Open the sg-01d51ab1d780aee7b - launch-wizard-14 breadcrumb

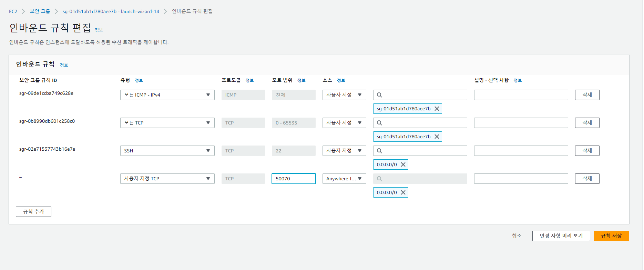coord(111,11)
